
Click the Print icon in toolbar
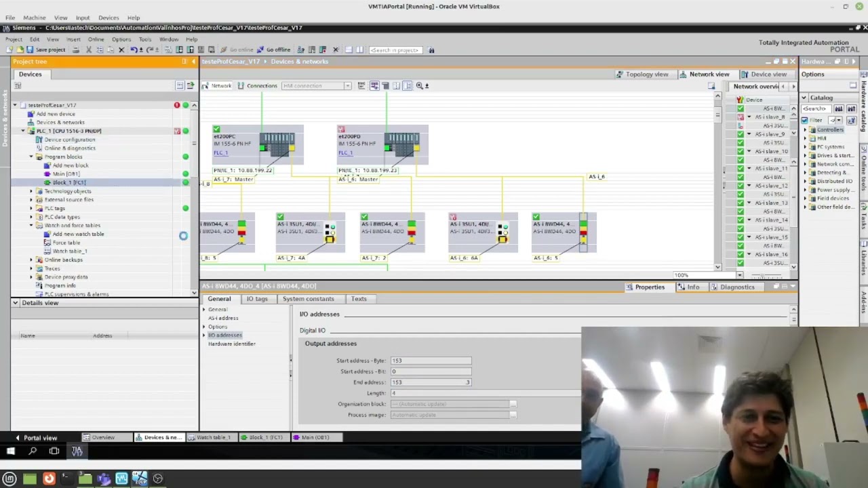pyautogui.click(x=76, y=50)
